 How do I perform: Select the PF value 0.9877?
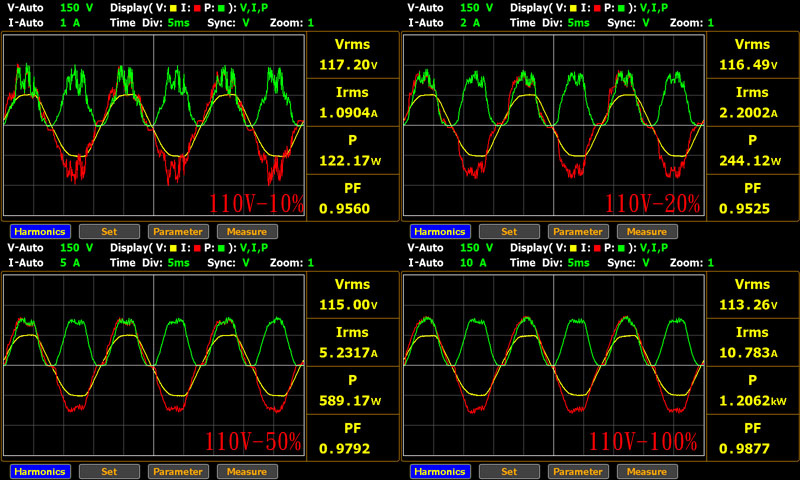(x=744, y=448)
